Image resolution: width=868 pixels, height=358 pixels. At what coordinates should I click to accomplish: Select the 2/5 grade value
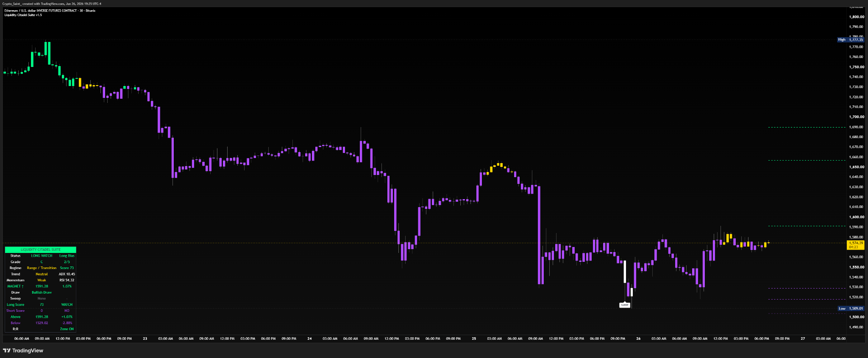coord(67,262)
